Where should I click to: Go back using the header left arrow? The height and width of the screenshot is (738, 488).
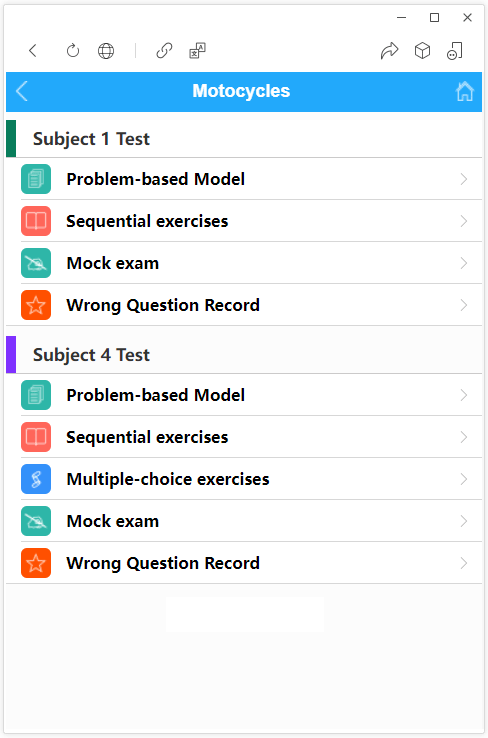click(x=22, y=91)
